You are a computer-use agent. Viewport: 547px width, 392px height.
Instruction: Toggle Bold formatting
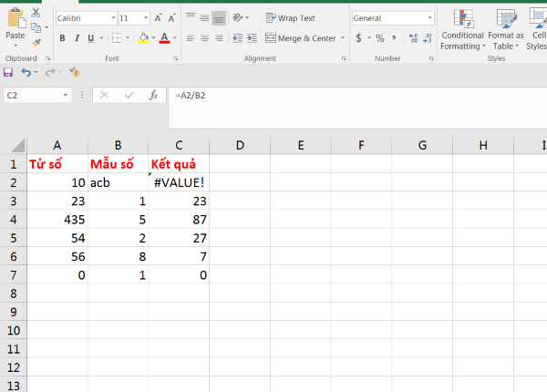63,38
